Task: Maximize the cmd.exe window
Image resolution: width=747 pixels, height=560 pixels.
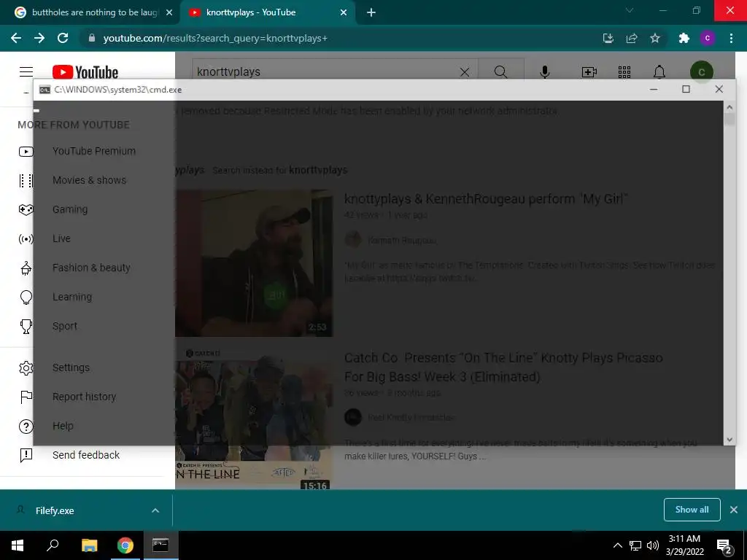Action: [x=686, y=89]
